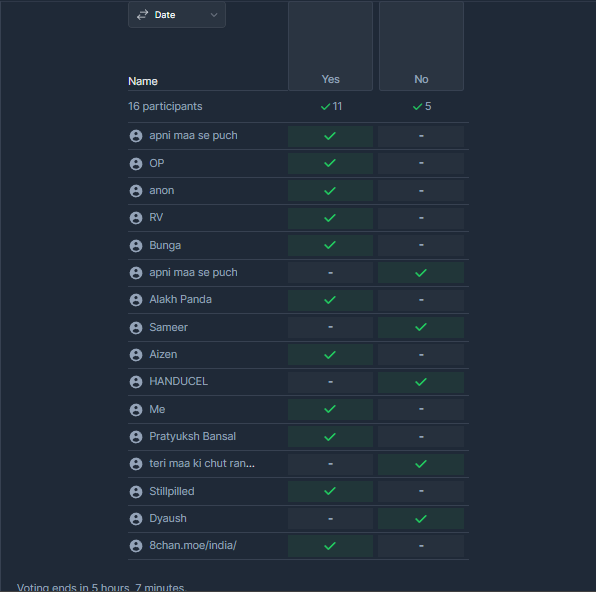Click avatar icon for 8chan.moe/india/

coord(136,546)
